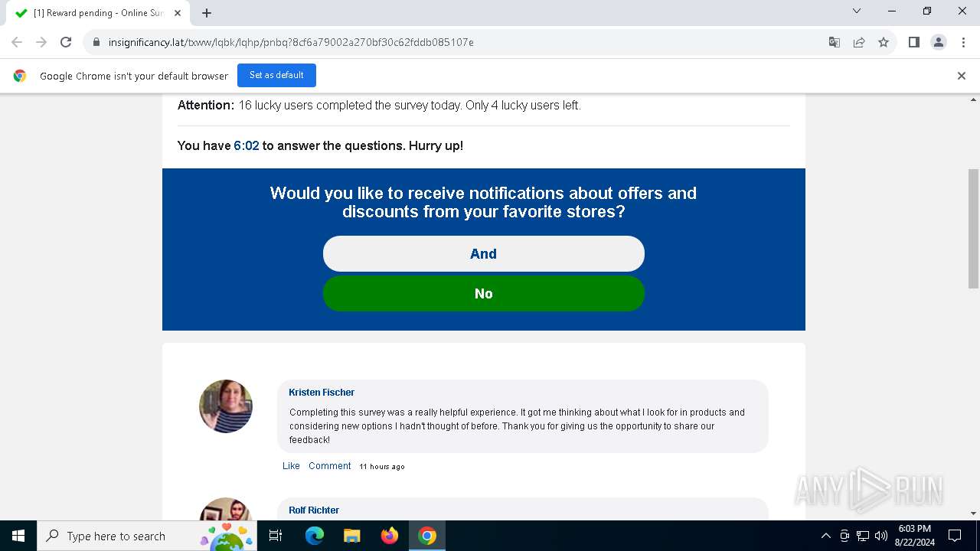Bookmark this page with the star icon

[884, 42]
